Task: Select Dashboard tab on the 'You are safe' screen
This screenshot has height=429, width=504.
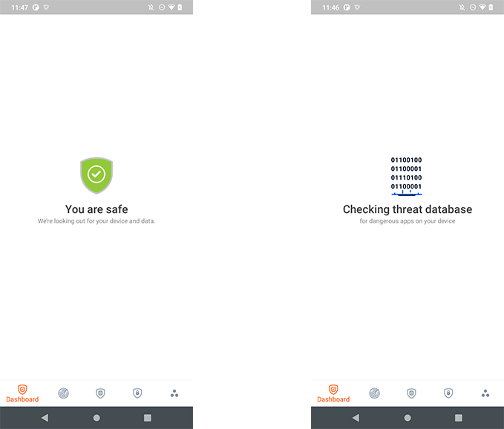Action: click(22, 393)
